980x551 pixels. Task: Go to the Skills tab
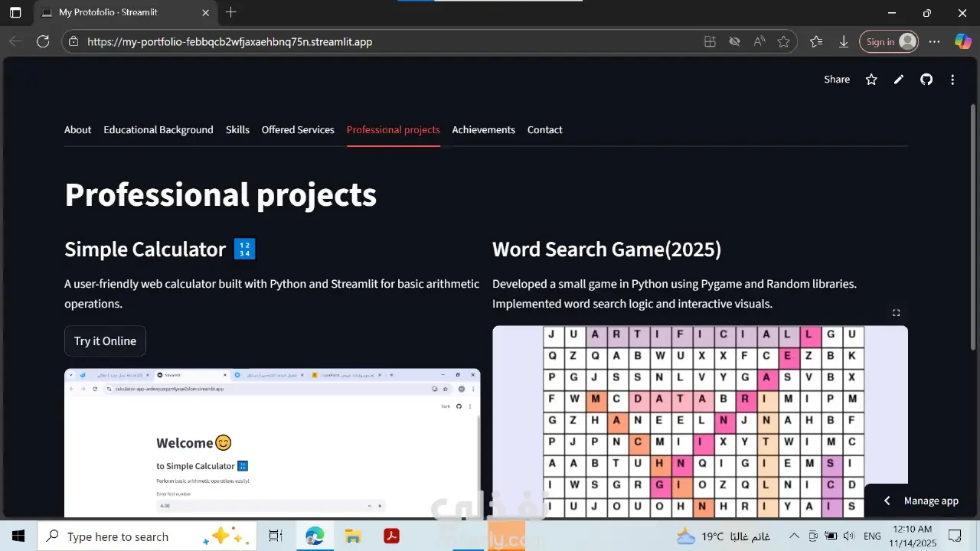coord(237,130)
